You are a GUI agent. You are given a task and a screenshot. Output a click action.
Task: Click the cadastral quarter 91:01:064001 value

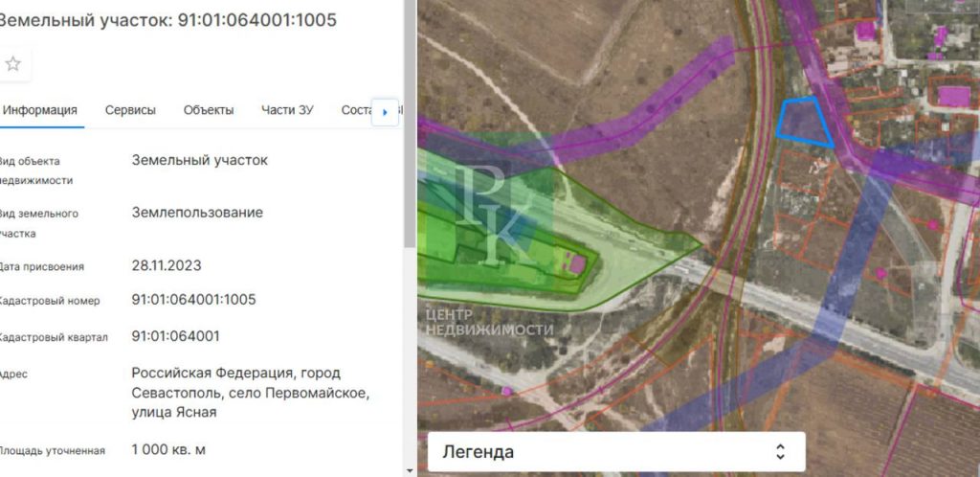pyautogui.click(x=176, y=336)
